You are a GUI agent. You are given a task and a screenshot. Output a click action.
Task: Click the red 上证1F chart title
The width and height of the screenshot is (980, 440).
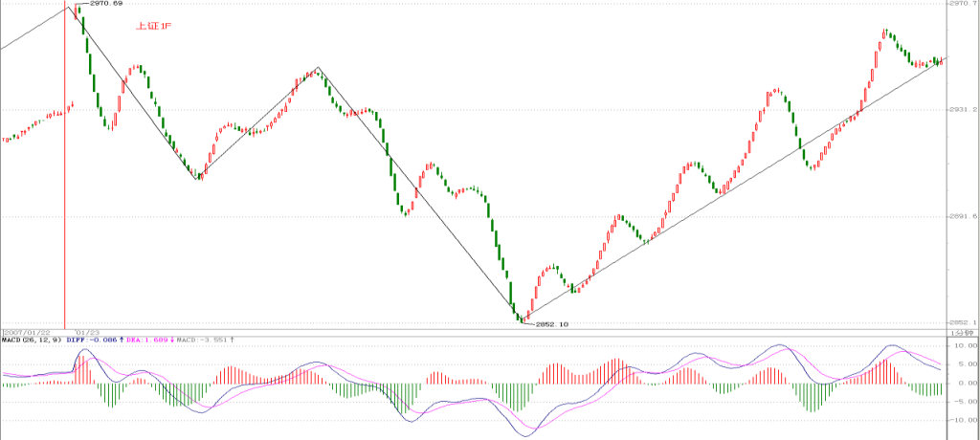pyautogui.click(x=154, y=27)
